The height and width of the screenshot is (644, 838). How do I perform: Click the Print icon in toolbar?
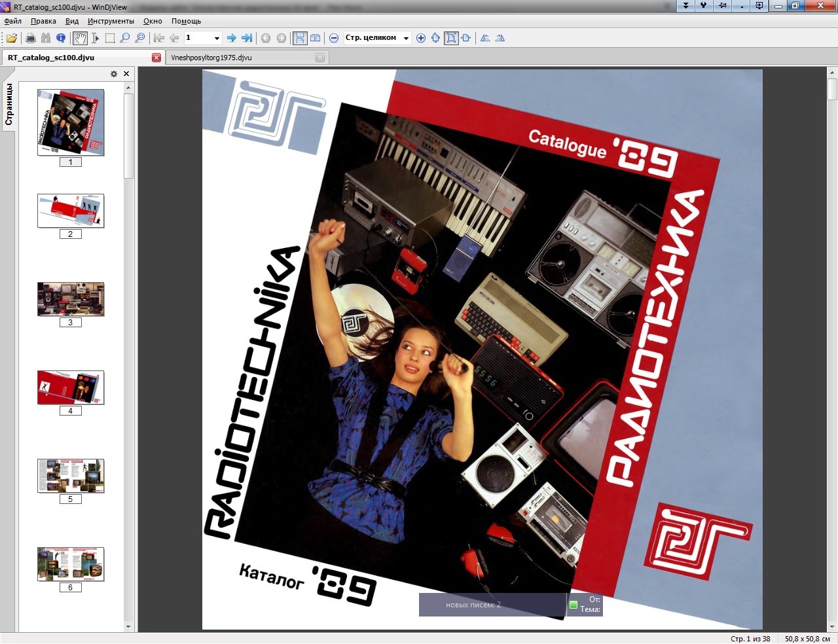pos(30,38)
